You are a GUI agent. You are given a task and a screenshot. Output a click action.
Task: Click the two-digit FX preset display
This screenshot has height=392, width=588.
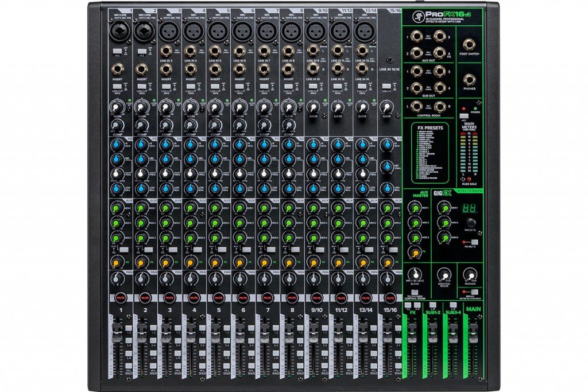point(469,208)
